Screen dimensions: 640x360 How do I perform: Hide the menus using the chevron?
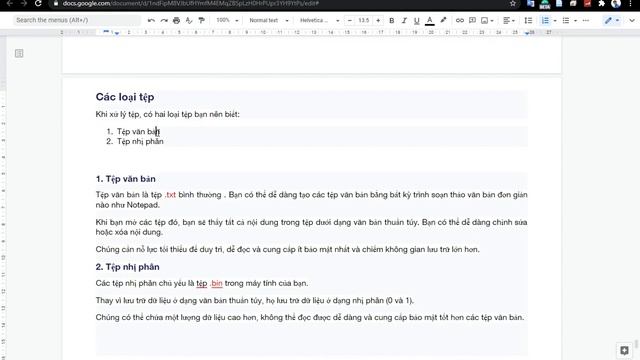(631, 20)
